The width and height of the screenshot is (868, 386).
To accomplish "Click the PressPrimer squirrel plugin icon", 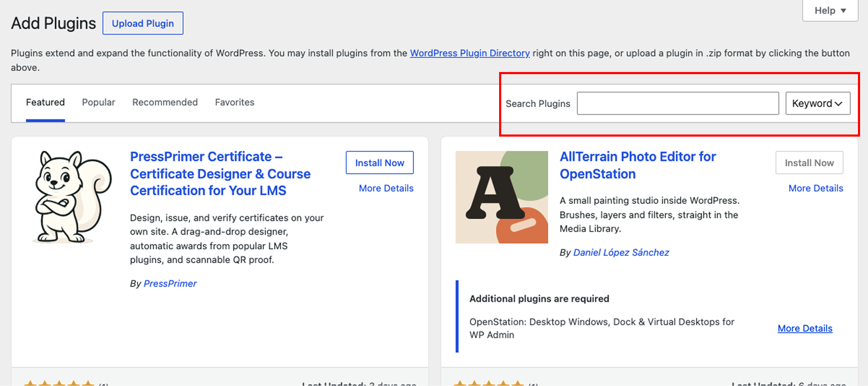I will (72, 197).
